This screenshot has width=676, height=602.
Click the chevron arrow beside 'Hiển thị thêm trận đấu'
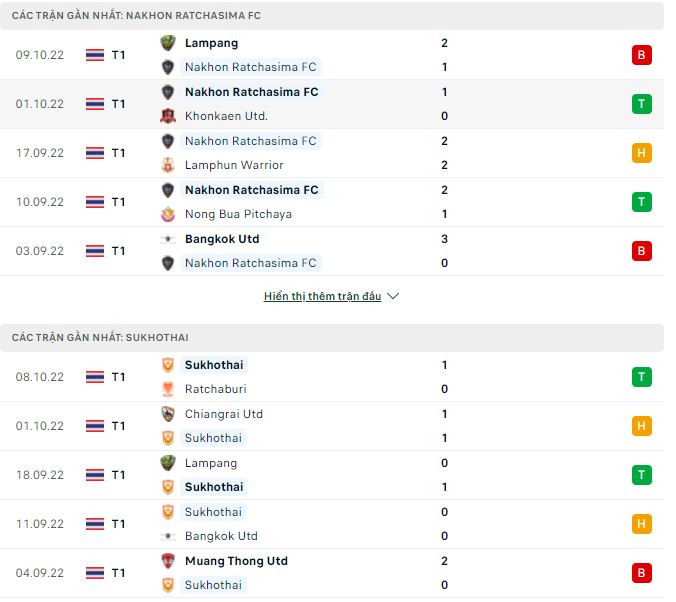tap(393, 297)
